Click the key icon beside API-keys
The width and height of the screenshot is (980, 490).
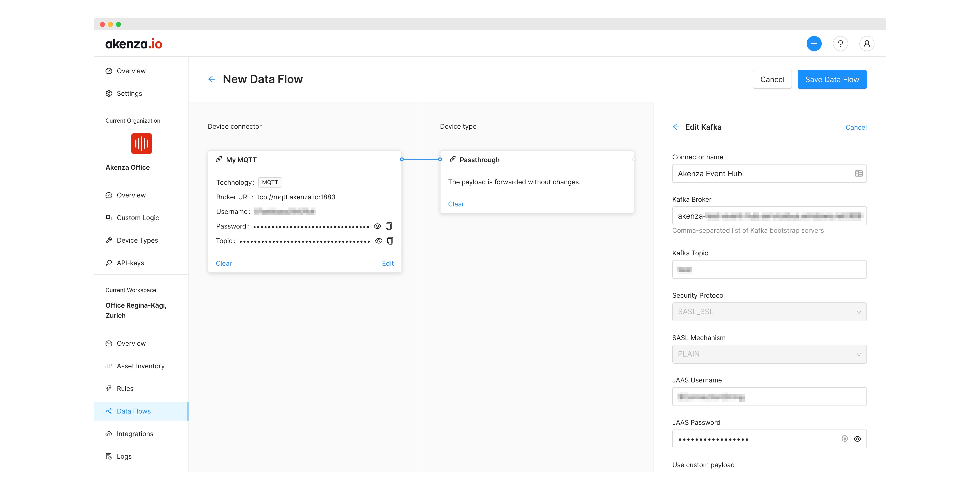(109, 263)
